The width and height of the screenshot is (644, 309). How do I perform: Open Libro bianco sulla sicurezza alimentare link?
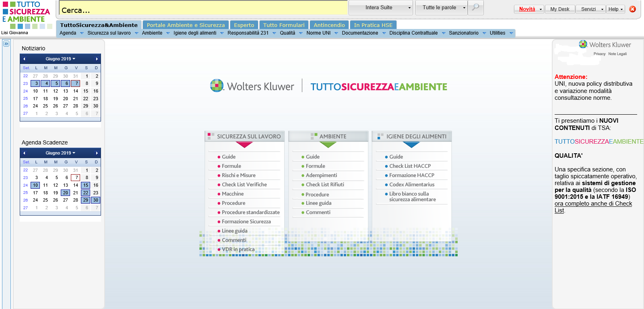pos(412,197)
